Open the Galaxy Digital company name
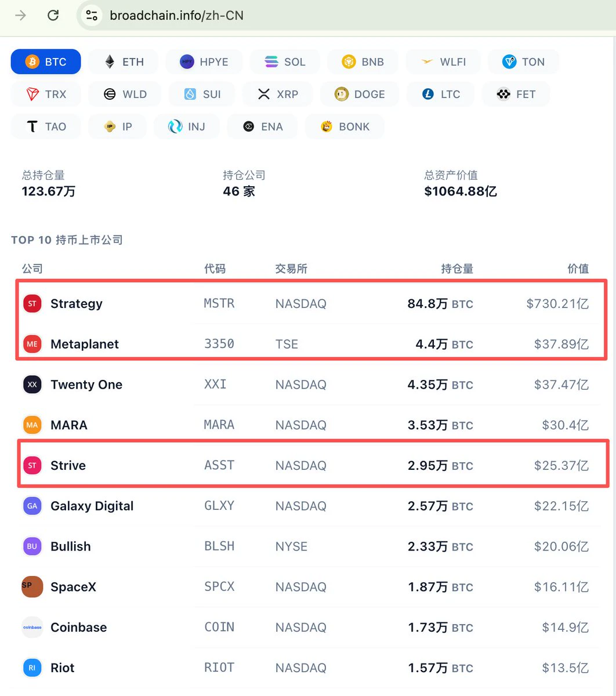The height and width of the screenshot is (696, 616). click(92, 506)
